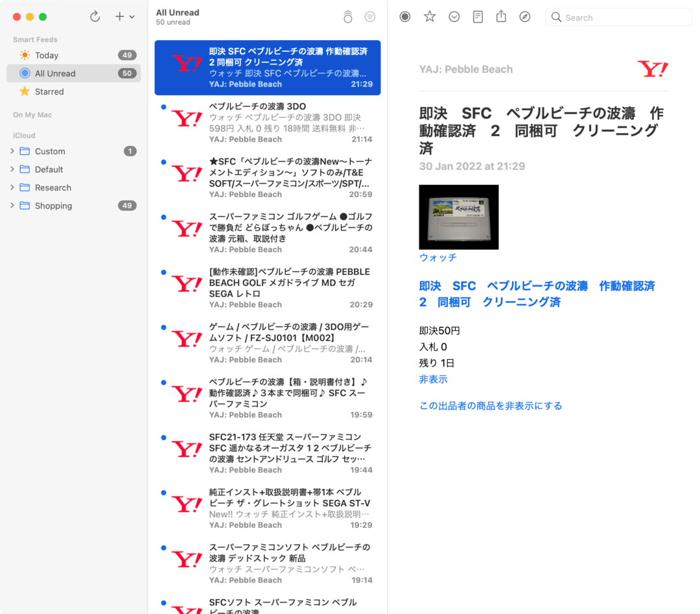Screen dimensions: 700x614
Task: Click the Search field in the toolbar
Action: click(x=619, y=18)
